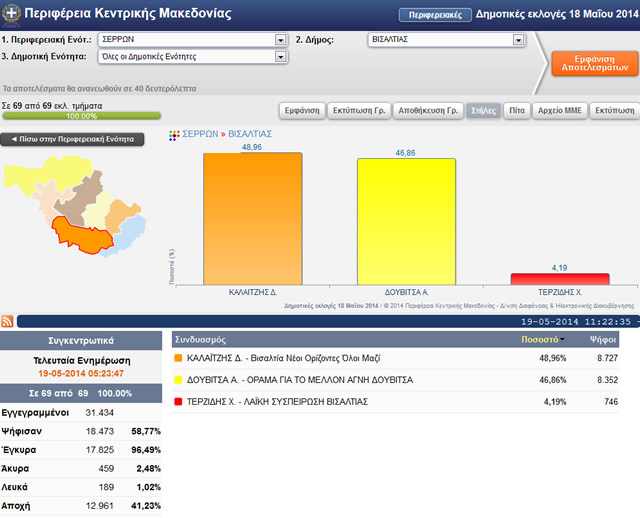Click the red marker for ΤΕΡΖΙΔΗΣ Χ.
Viewport: 640px width, 518px height.
pyautogui.click(x=178, y=401)
